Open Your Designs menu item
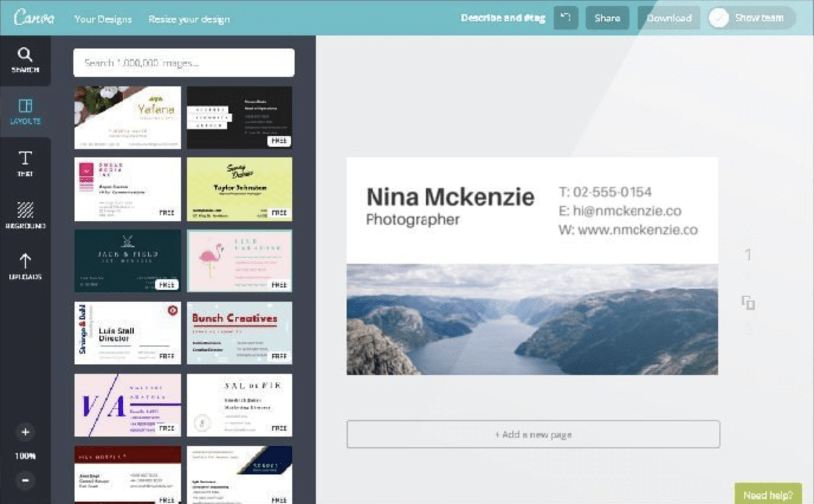Viewport: 814px width, 504px height. 103,19
